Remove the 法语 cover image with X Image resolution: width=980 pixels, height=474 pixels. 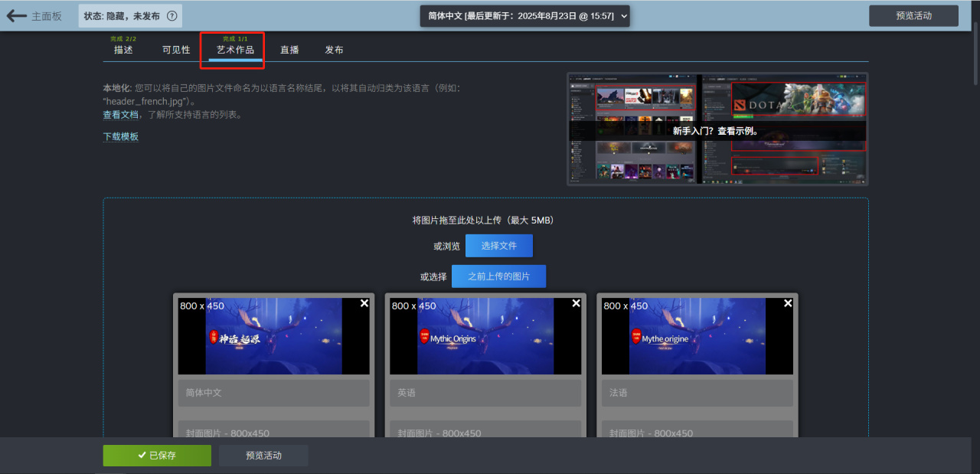point(788,303)
